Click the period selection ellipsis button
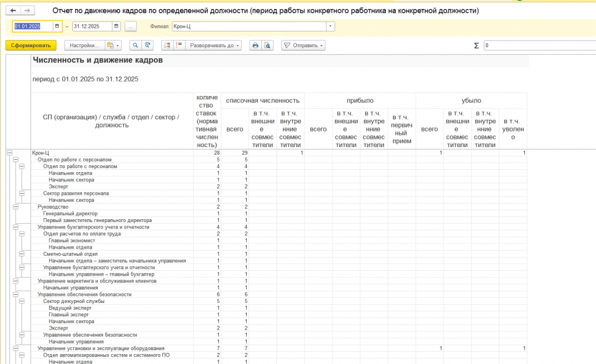 tap(130, 26)
